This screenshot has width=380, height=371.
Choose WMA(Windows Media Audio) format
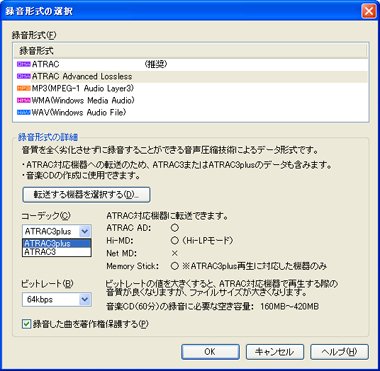pos(191,100)
